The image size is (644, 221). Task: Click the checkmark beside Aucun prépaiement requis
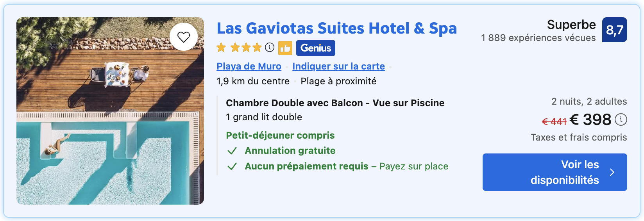(x=232, y=166)
